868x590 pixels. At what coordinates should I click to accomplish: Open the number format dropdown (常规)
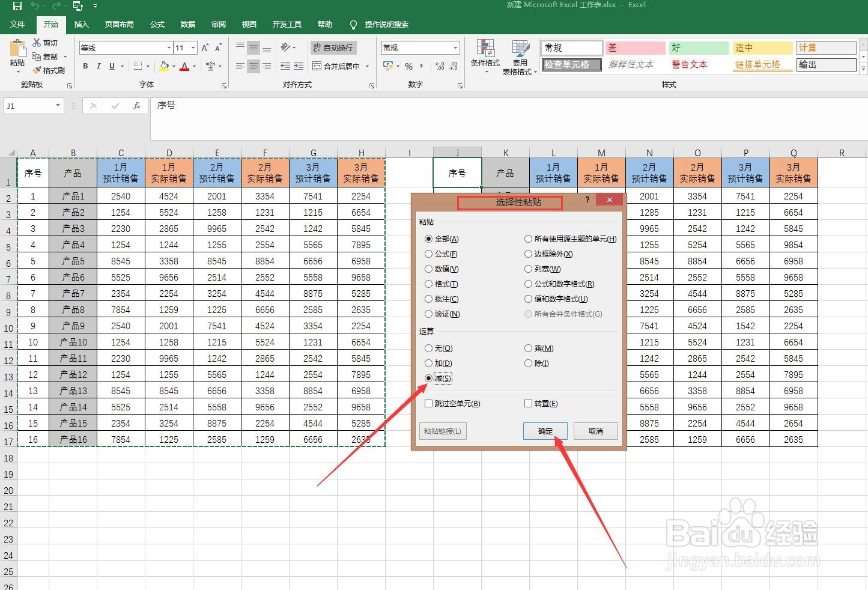pos(455,47)
